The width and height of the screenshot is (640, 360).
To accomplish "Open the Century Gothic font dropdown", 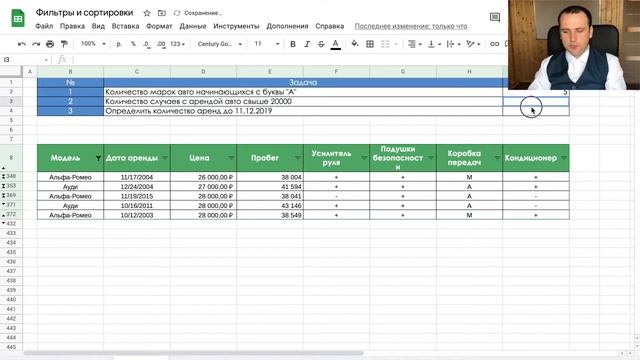I will coord(220,44).
